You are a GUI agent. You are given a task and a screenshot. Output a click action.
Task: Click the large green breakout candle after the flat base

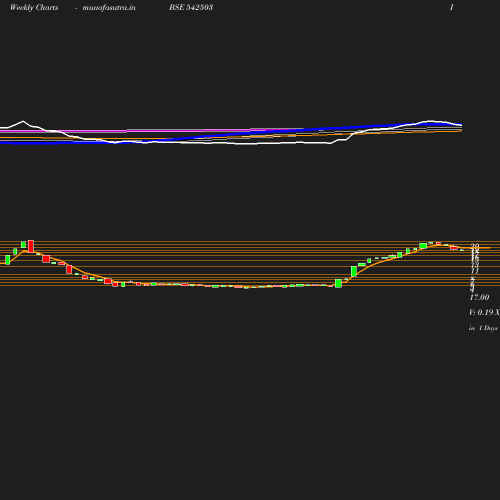coord(338,283)
